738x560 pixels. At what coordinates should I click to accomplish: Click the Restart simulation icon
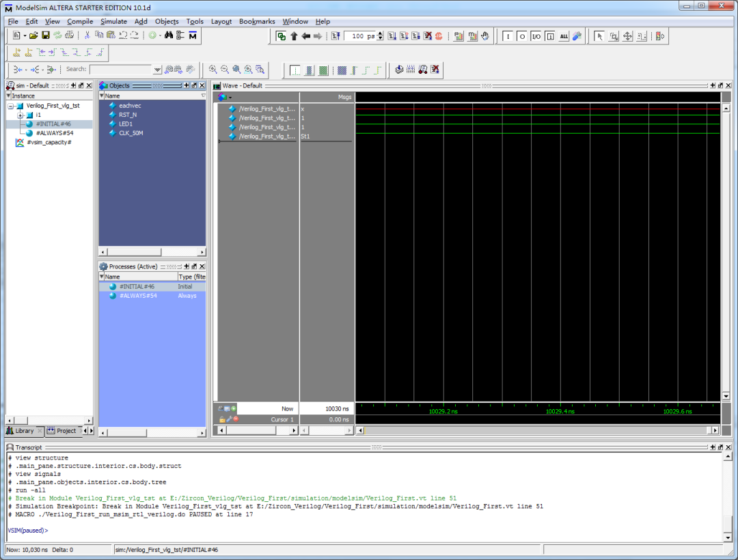pos(336,36)
